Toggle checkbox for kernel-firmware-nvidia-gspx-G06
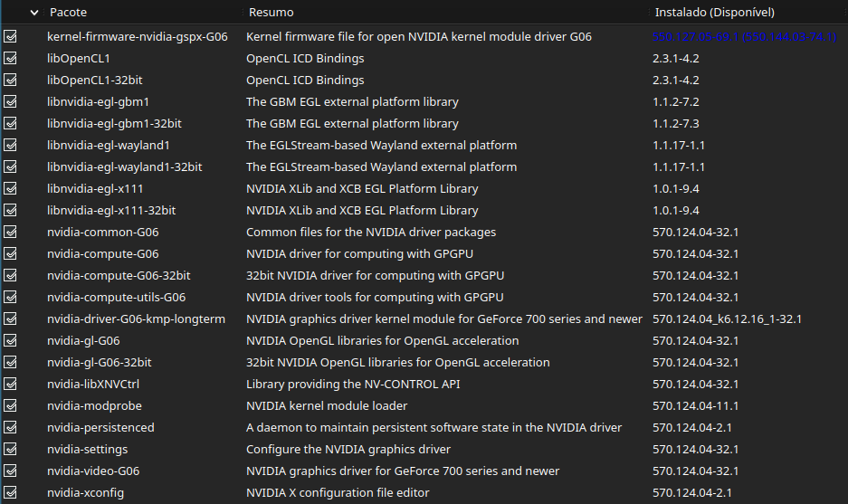Screen dimensions: 848x504 pos(10,36)
